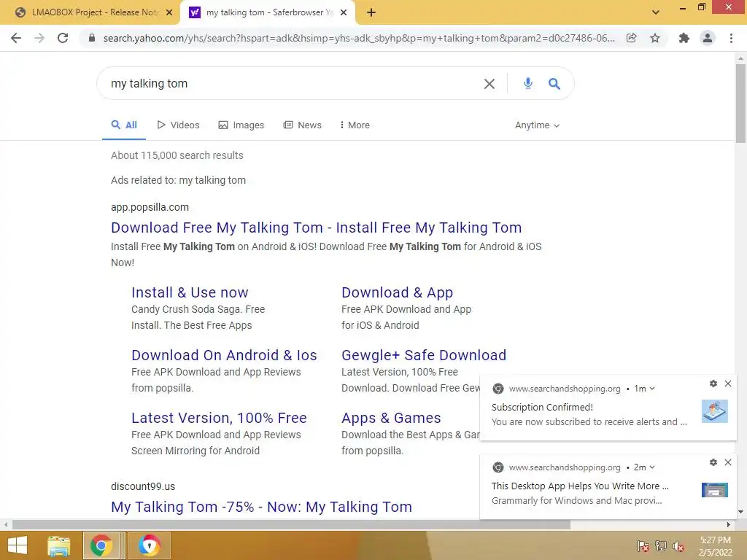Clear the search box with X

pos(489,84)
